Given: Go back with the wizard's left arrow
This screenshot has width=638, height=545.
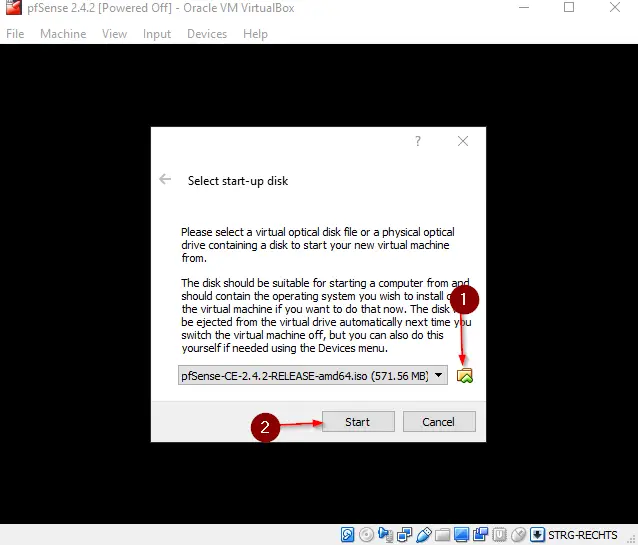Looking at the screenshot, I should [165, 179].
